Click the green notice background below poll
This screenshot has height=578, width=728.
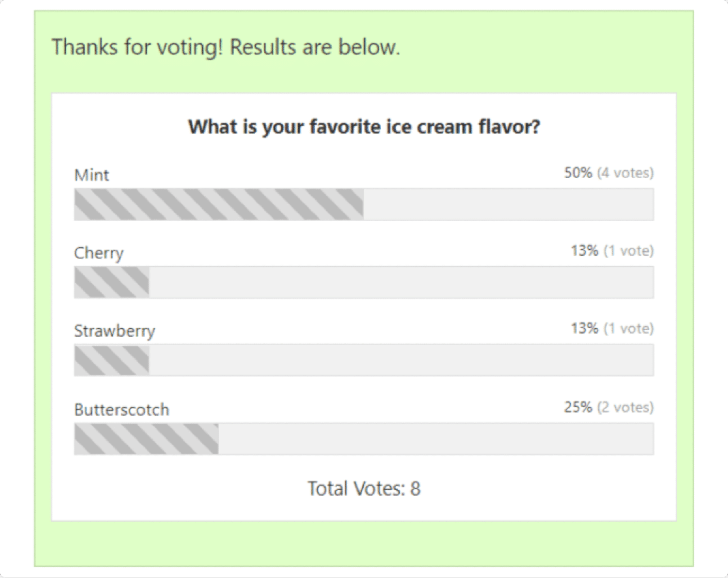364,543
